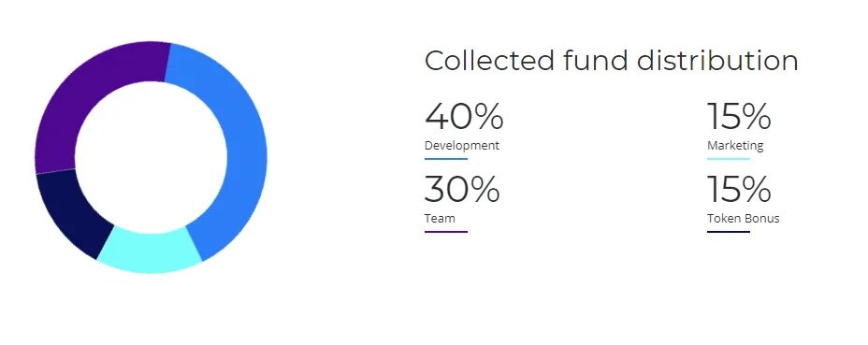Click the Development label
868x345 pixels.
(x=462, y=146)
